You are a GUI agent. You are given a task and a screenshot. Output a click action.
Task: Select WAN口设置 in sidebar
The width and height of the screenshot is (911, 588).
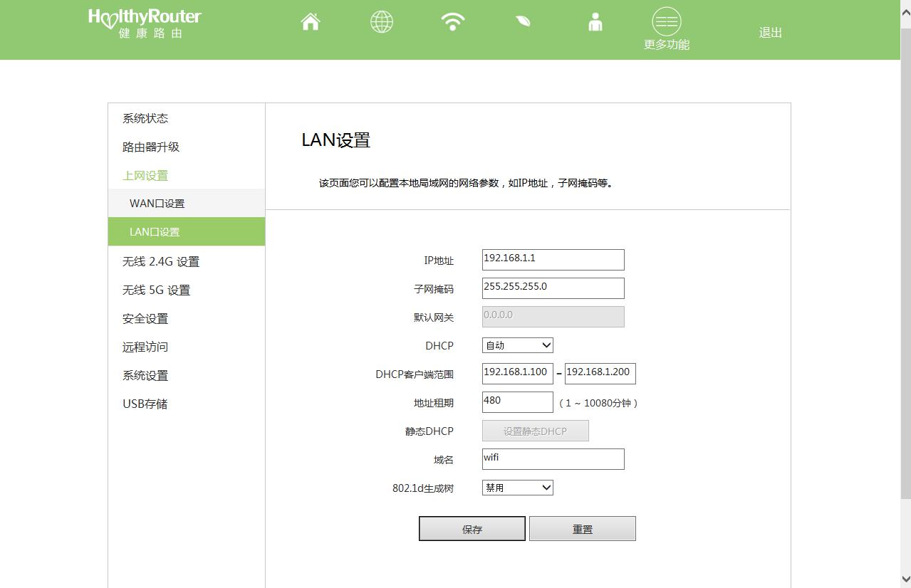tap(157, 204)
